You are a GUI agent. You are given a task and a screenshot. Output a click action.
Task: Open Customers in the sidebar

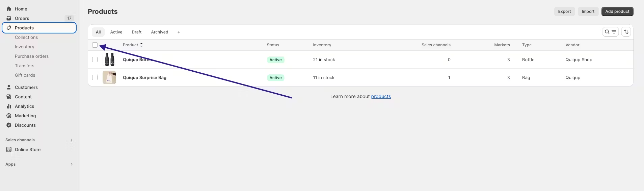(26, 87)
